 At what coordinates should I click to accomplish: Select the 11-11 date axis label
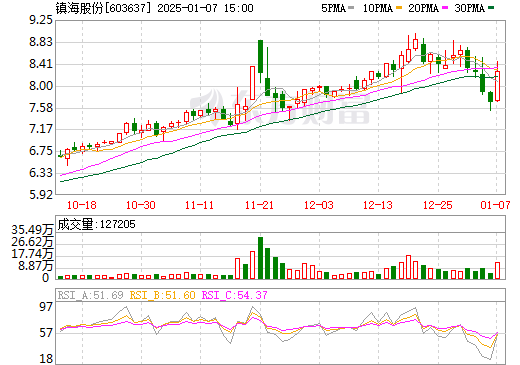coord(199,205)
